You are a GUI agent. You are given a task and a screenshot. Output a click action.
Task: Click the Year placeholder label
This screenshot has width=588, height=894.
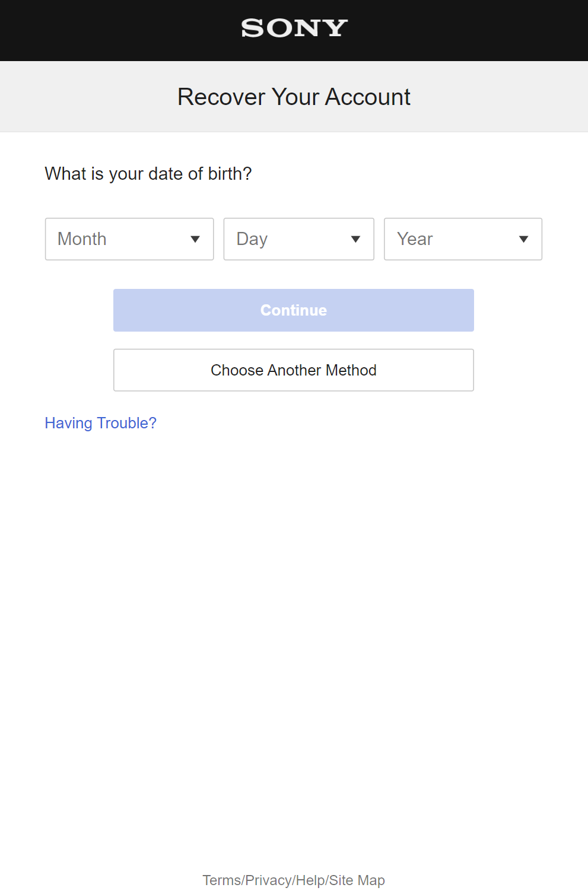click(x=415, y=239)
